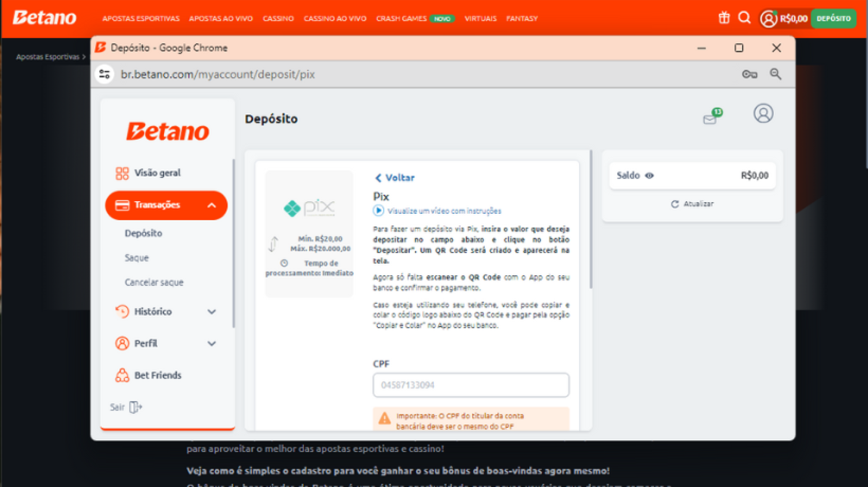
Task: Click the user profile avatar in deposit window
Action: tap(763, 113)
